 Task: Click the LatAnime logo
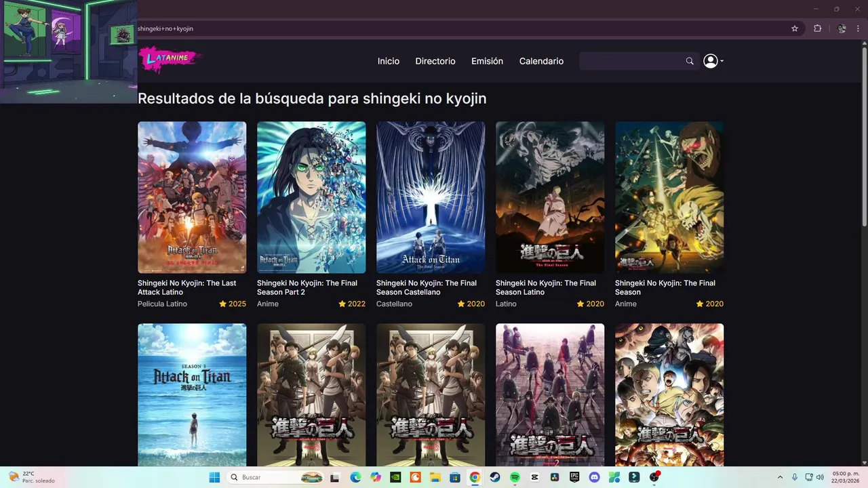tap(170, 60)
